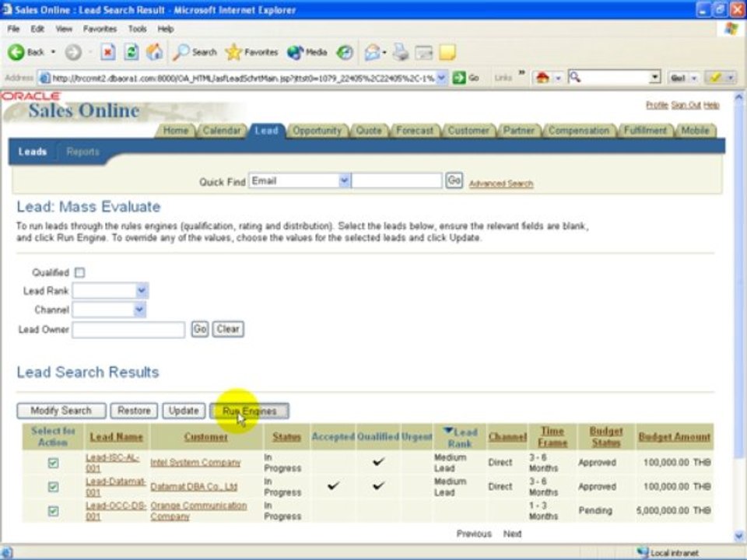This screenshot has width=747, height=560.
Task: Uncheck Select for Action for Lead-Datamat-001
Action: pos(54,487)
